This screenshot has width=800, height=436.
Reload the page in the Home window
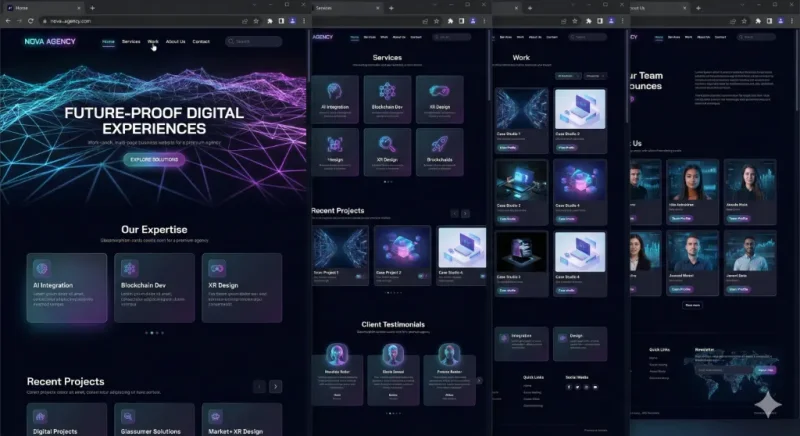pos(30,20)
